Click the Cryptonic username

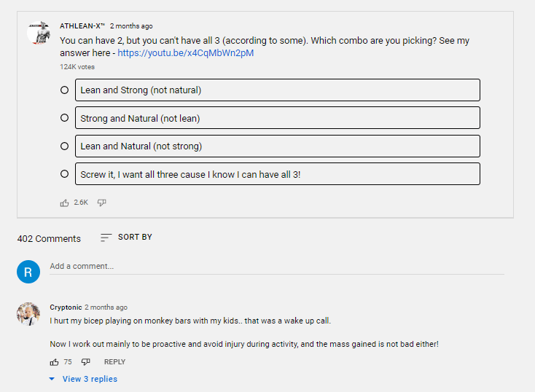tap(66, 307)
